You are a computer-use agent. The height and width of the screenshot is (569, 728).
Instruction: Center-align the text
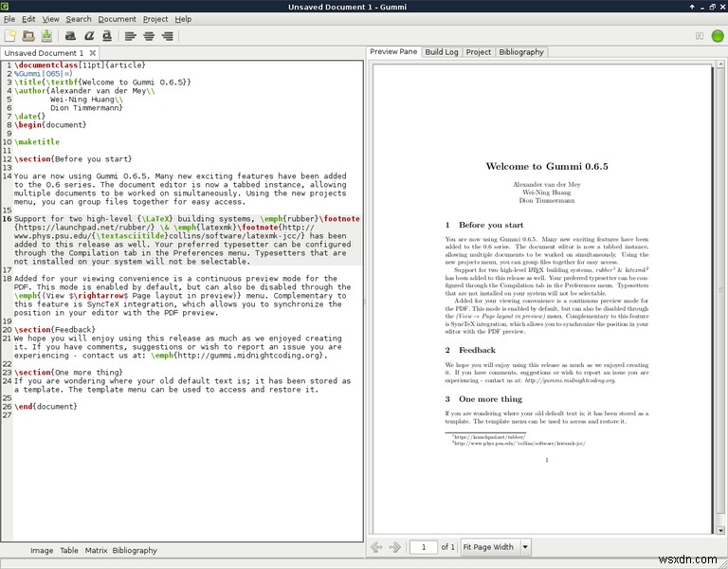[149, 36]
